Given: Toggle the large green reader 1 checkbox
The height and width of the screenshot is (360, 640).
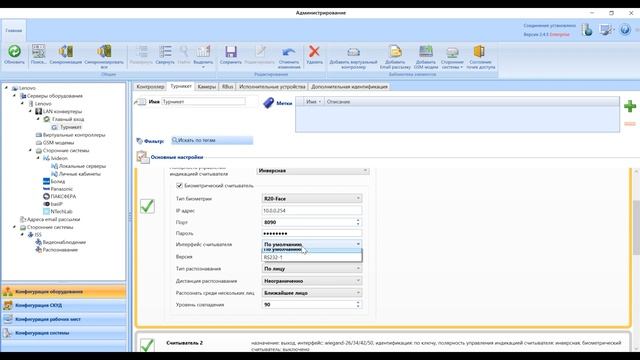Looking at the screenshot, I should tap(147, 206).
